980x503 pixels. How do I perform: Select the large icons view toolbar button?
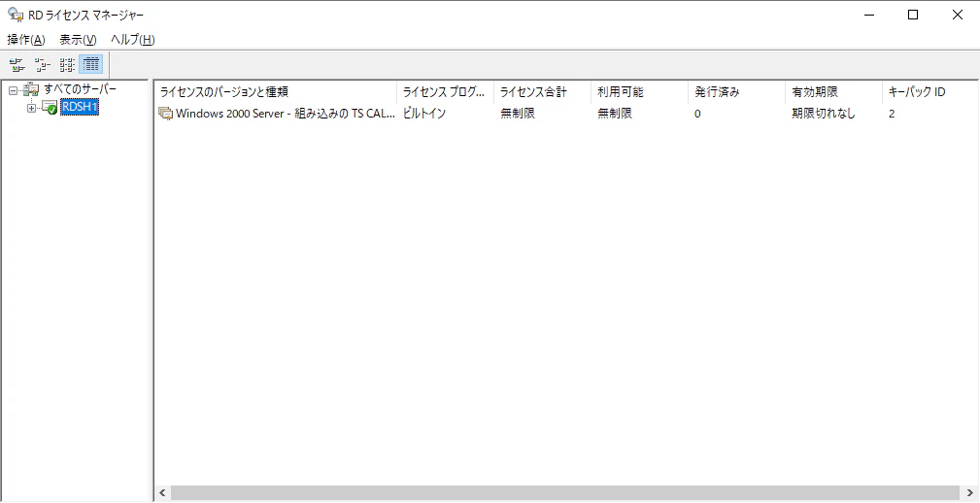[17, 64]
